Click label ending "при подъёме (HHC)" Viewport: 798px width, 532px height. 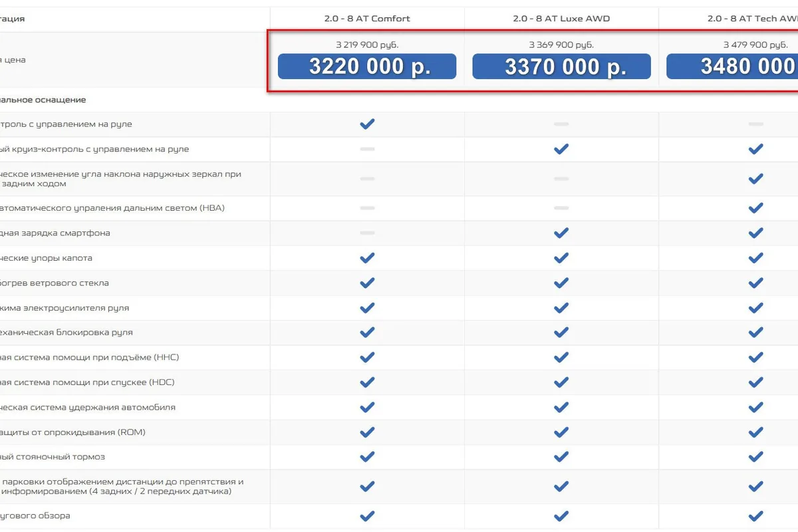[90, 358]
